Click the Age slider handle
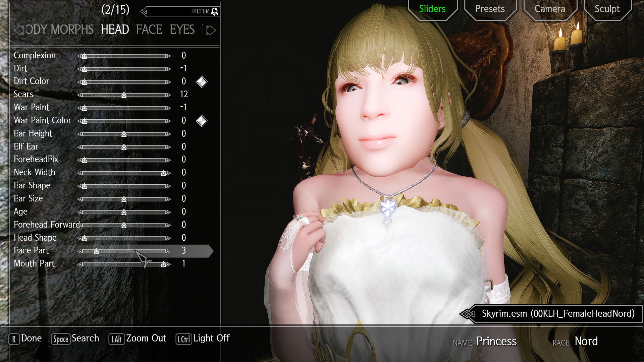Image resolution: width=644 pixels, height=362 pixels. coord(124,212)
